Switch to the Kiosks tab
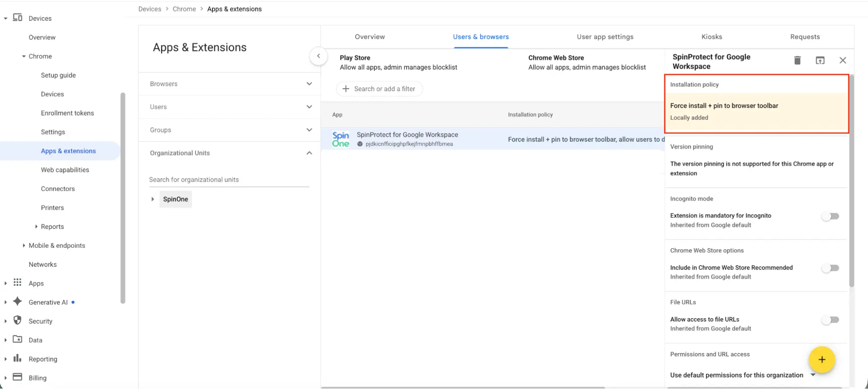 [712, 37]
